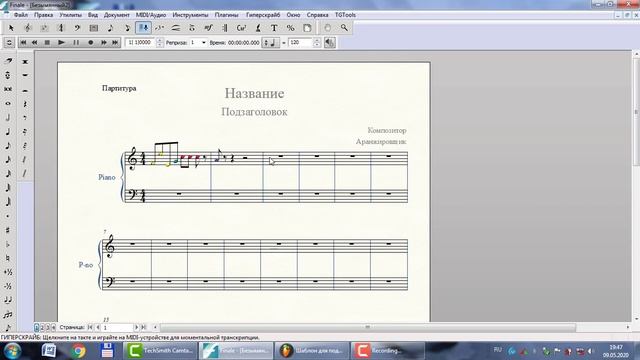640x360 pixels.
Task: Select the Measure tool
Action: click(93, 28)
